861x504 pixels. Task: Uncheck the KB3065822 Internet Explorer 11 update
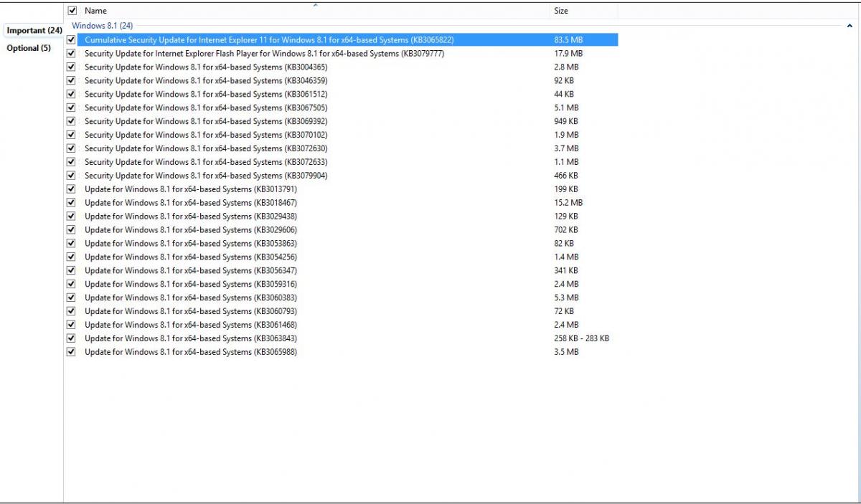coord(71,40)
